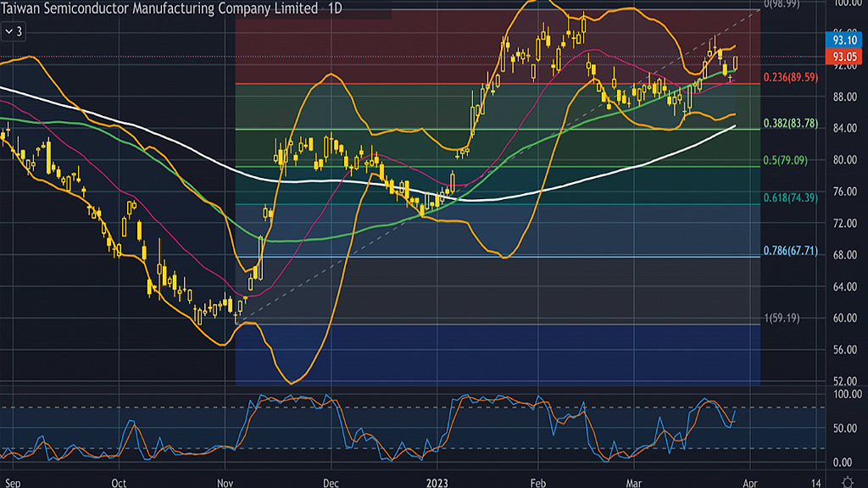Click the 0.236(89.59) Fibonacci level label
The width and height of the screenshot is (868, 488).
tap(792, 77)
